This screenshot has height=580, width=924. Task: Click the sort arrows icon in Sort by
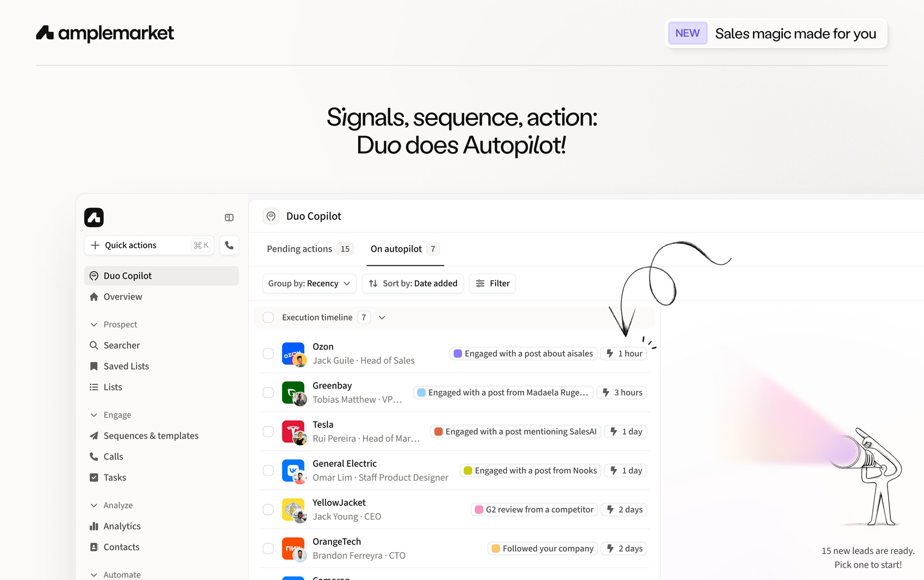pos(373,283)
